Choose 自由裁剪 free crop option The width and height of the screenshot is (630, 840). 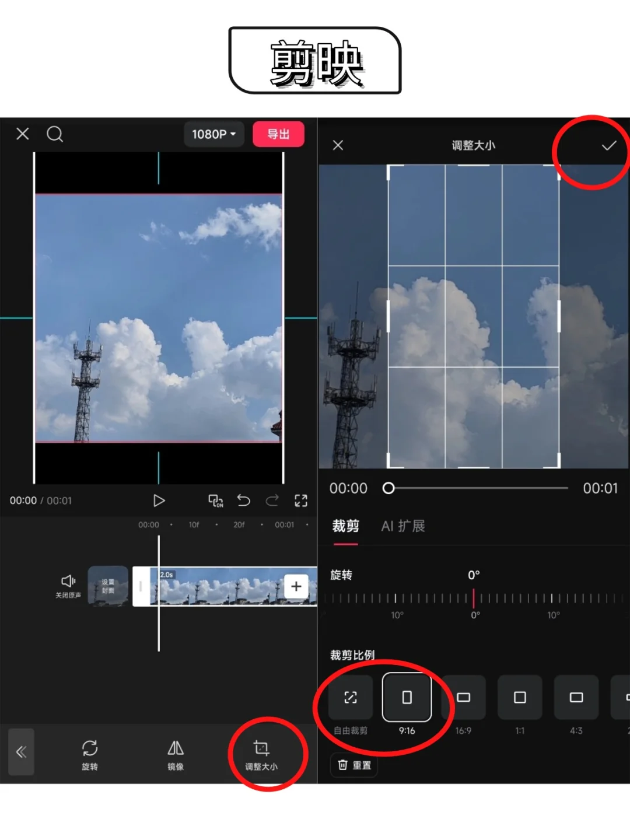pyautogui.click(x=351, y=706)
